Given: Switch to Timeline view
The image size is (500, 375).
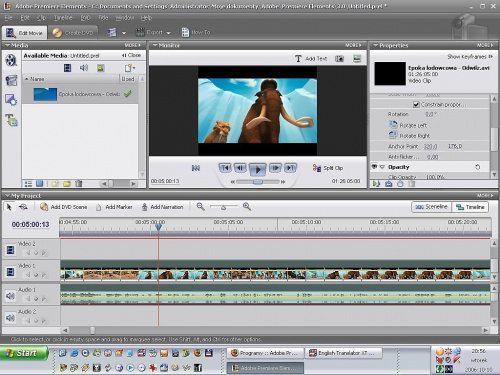Looking at the screenshot, I should (470, 207).
